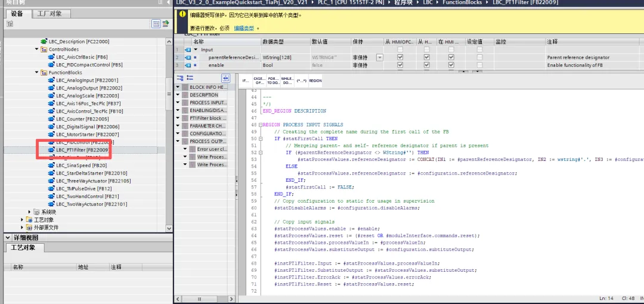644x304 pixels.
Task: Click right arrow of region navigator horizontal scrollbar
Action: tap(231, 299)
